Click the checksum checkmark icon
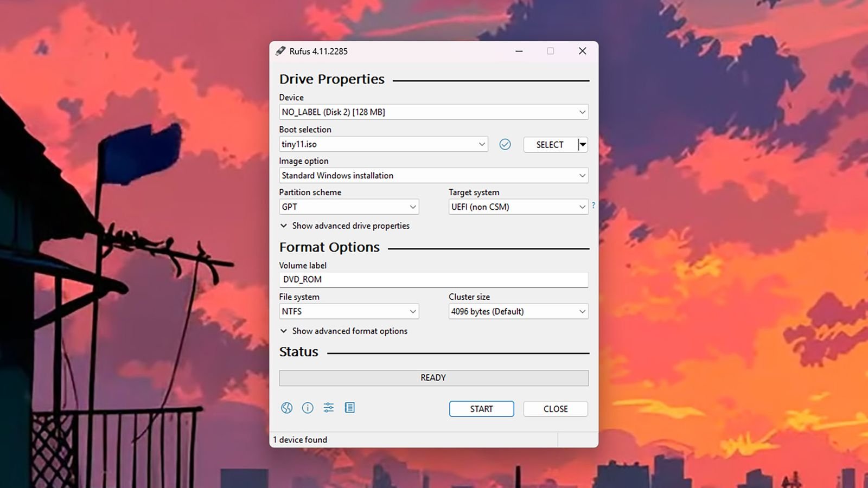The width and height of the screenshot is (868, 488). click(x=505, y=144)
